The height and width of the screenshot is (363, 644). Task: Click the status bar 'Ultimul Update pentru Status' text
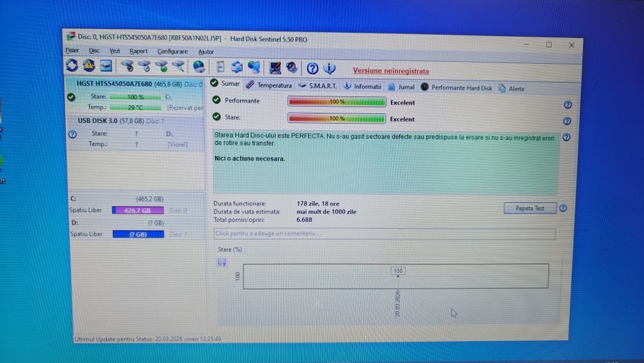148,338
